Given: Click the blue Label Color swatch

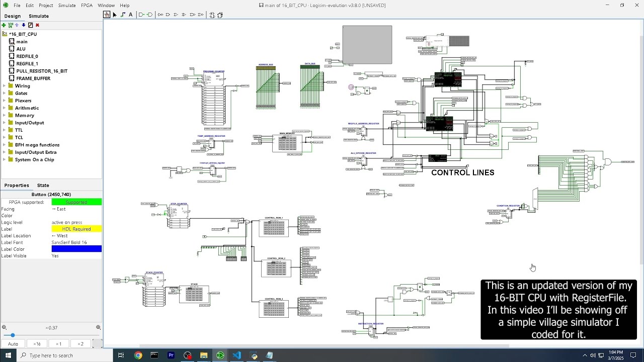Looking at the screenshot, I should (x=76, y=249).
